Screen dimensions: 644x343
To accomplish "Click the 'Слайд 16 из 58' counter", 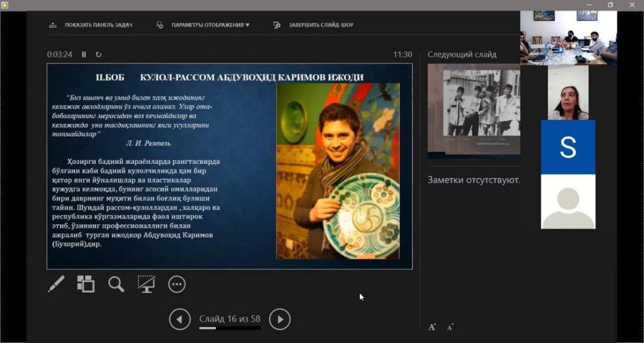I will [x=230, y=318].
